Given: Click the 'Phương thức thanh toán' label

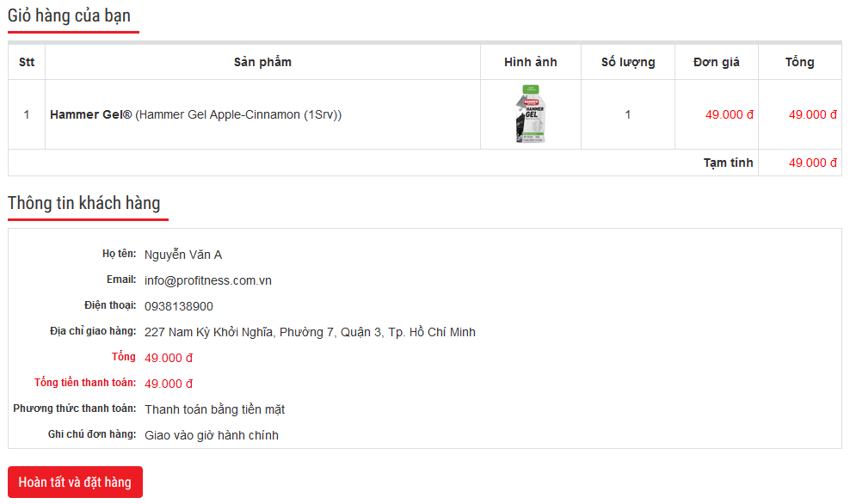Looking at the screenshot, I should click(75, 409).
